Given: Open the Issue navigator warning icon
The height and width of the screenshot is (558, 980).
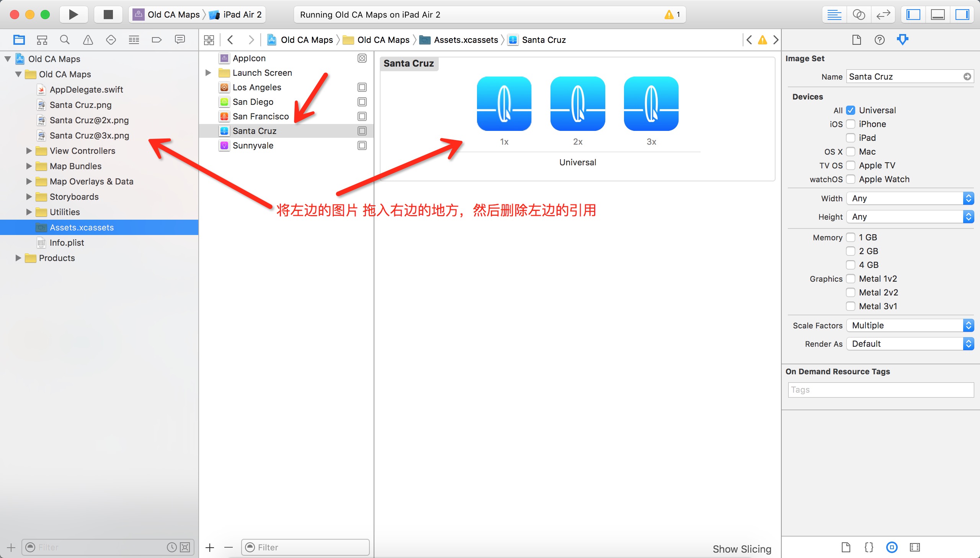Looking at the screenshot, I should [88, 39].
